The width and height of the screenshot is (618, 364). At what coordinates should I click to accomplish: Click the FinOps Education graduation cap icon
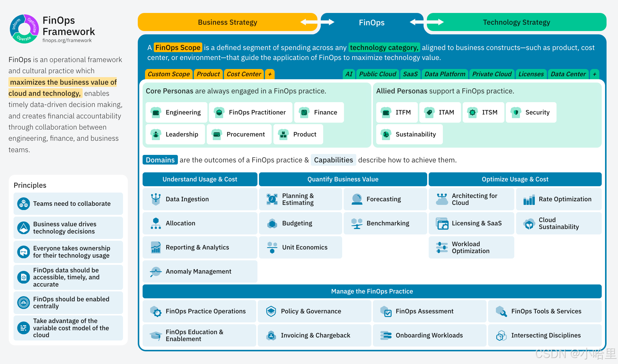click(x=156, y=335)
